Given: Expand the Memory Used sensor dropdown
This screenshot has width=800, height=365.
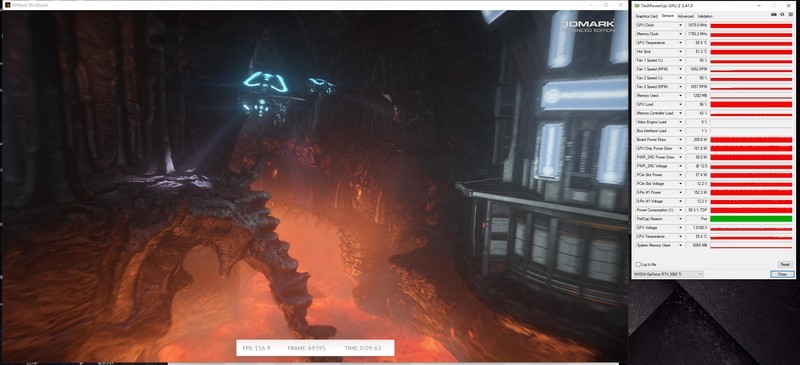Looking at the screenshot, I should [x=680, y=95].
